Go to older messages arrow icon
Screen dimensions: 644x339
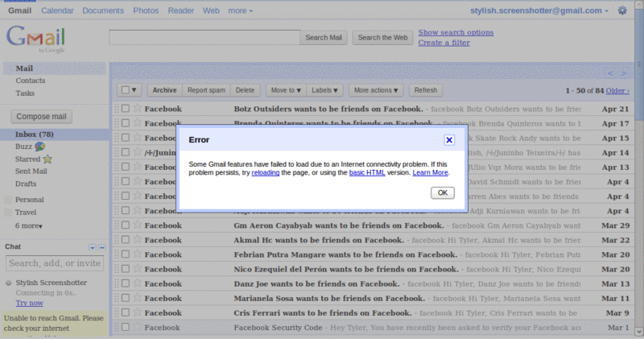624,73
